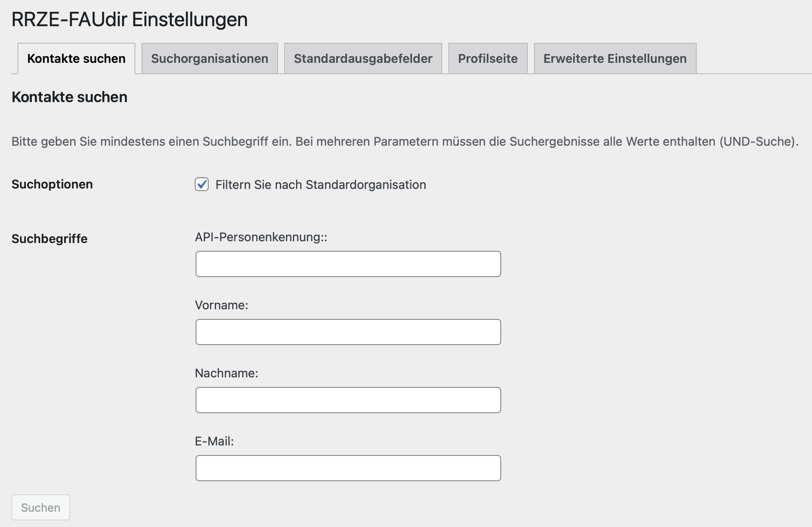Focus the API-Personenkennung input field
This screenshot has height=527, width=812.
tap(348, 264)
